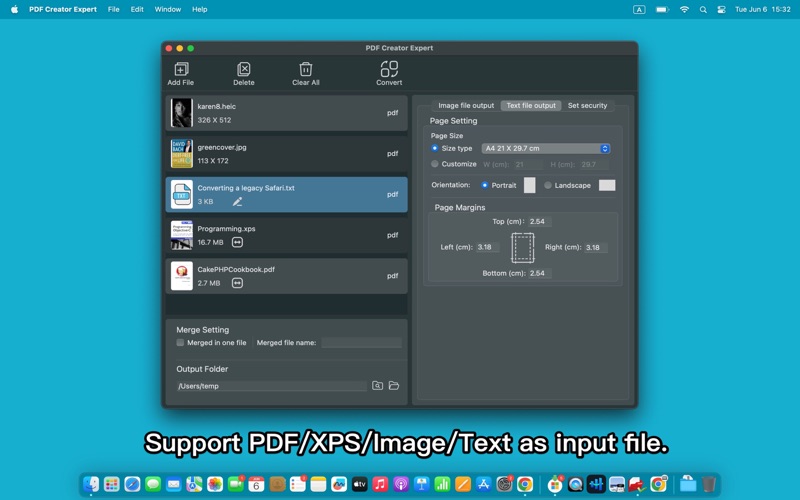Select the Converting a legacy Safari.txt row
Image resolution: width=800 pixels, height=500 pixels.
[x=287, y=194]
